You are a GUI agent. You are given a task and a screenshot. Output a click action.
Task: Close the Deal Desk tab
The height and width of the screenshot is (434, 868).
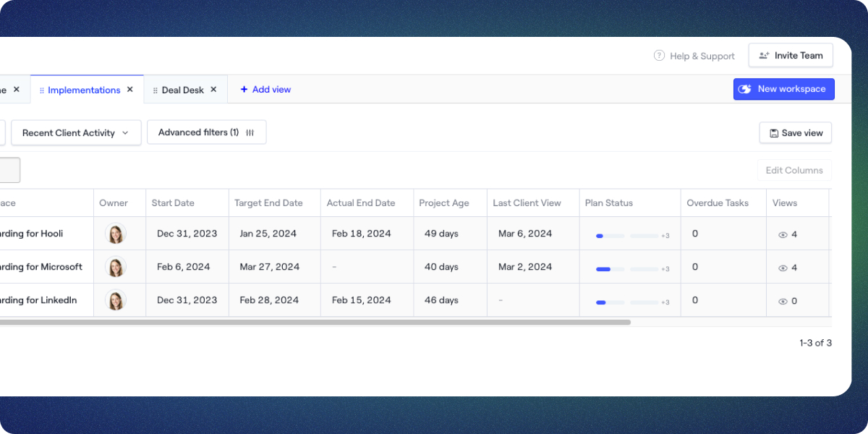click(213, 90)
